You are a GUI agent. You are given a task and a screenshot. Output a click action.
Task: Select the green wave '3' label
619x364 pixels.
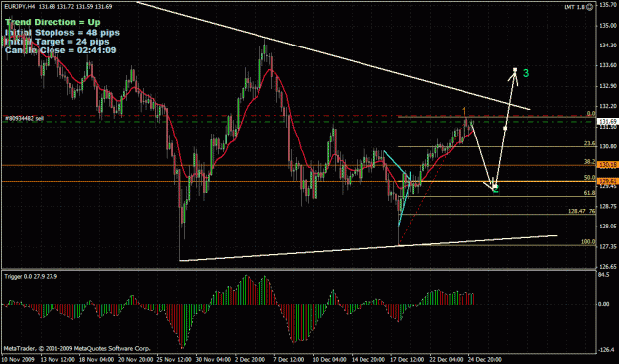[x=526, y=73]
